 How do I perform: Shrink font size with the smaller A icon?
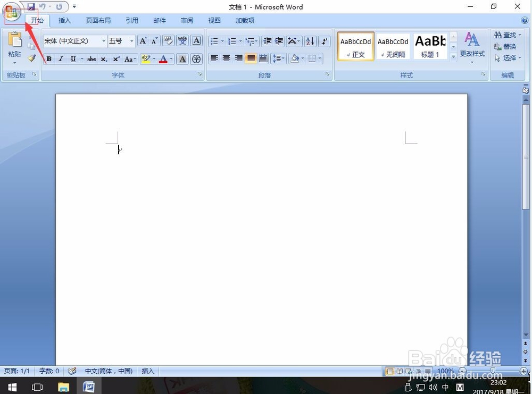(154, 41)
